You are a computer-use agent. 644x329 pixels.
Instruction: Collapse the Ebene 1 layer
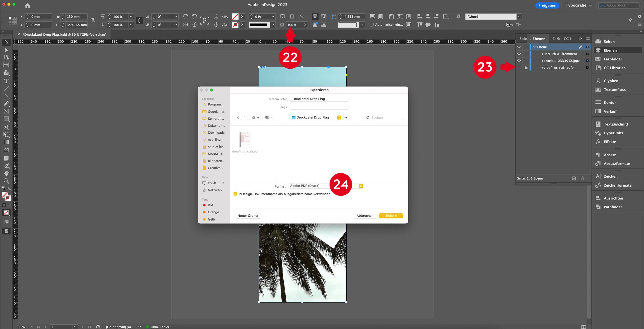click(534, 47)
